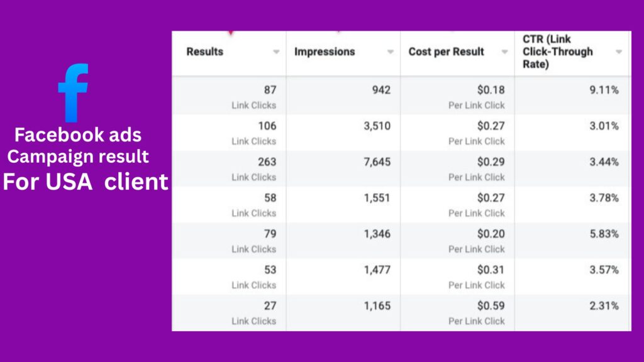Image resolution: width=644 pixels, height=362 pixels.
Task: Select the 2.31% CTR cell
Action: (x=604, y=306)
